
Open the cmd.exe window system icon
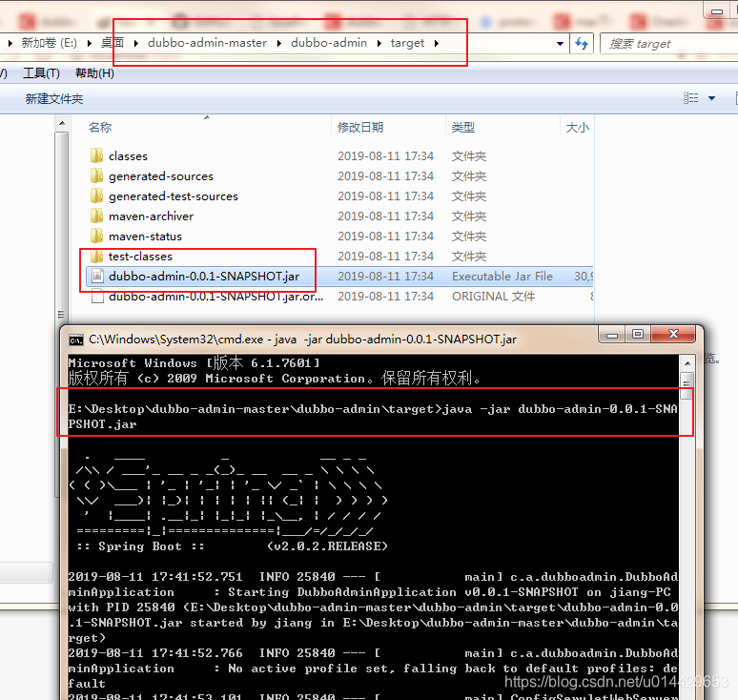75,340
